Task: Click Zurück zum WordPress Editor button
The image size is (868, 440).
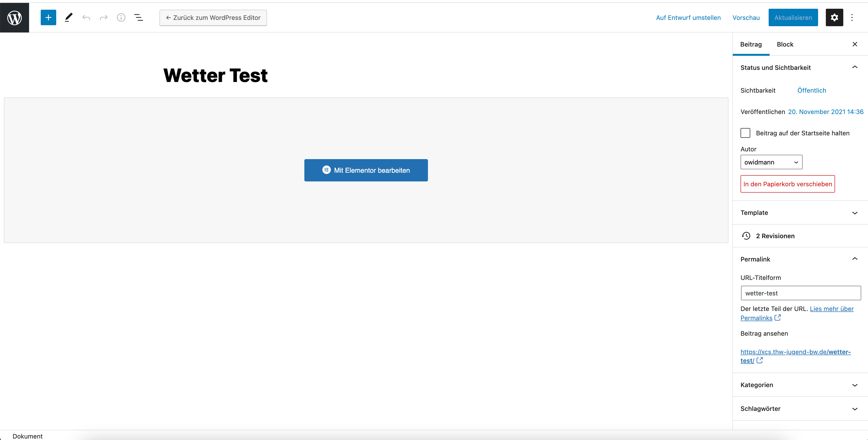Action: pos(213,17)
